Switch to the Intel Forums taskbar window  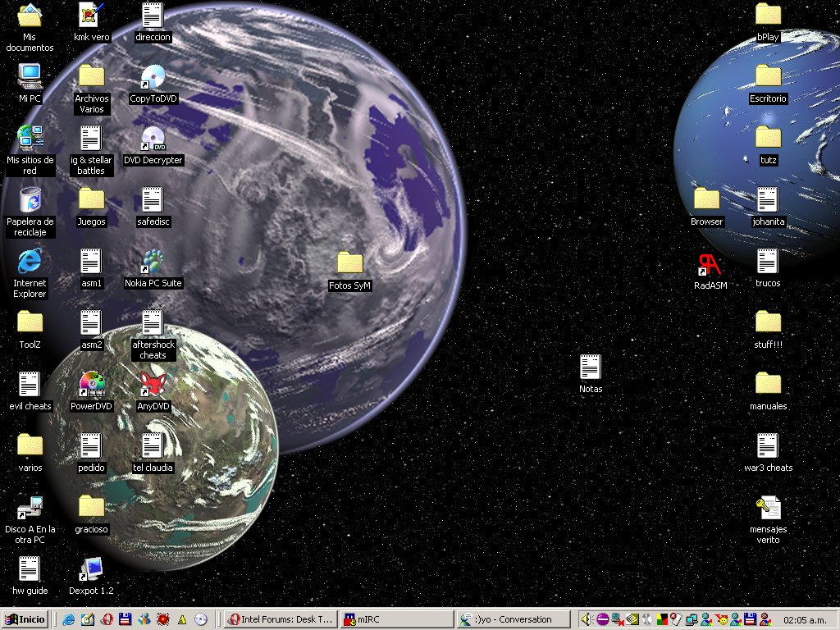point(281,619)
